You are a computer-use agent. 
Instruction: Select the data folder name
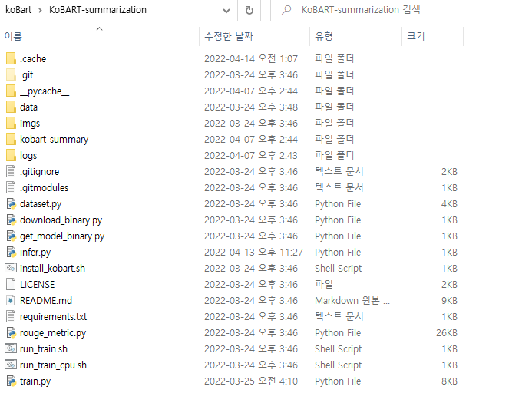pos(28,107)
